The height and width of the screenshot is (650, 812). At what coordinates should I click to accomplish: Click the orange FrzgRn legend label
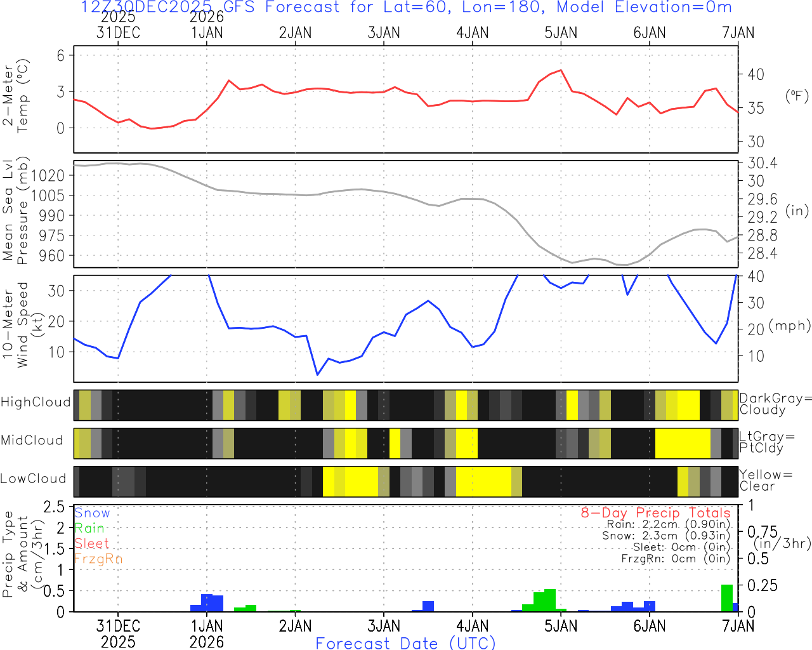[98, 559]
